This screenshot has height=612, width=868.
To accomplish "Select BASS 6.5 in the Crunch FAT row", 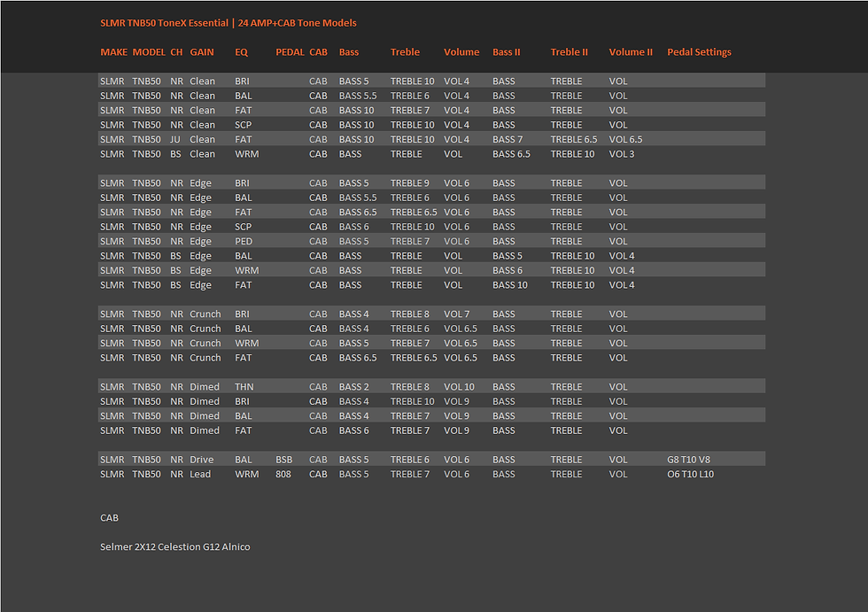I will [x=358, y=358].
